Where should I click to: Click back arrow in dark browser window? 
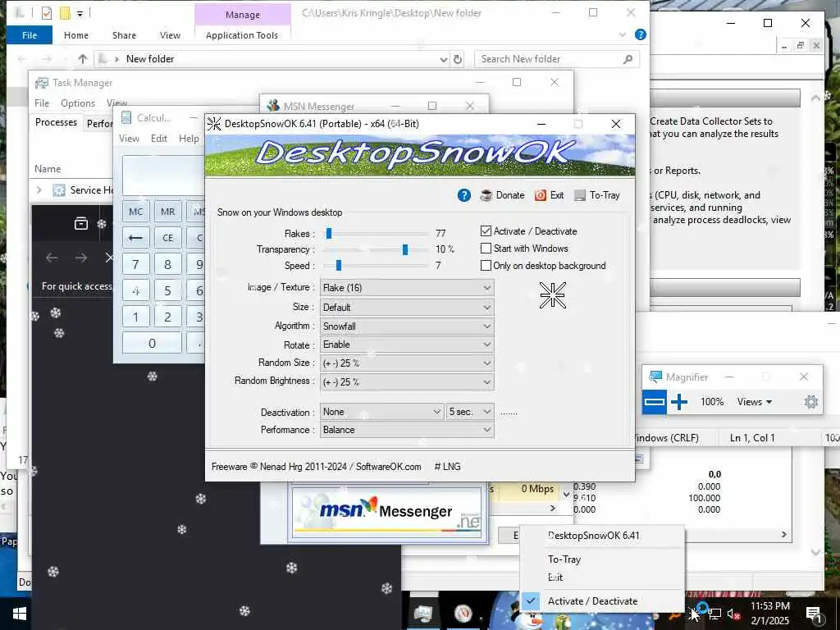pyautogui.click(x=52, y=258)
